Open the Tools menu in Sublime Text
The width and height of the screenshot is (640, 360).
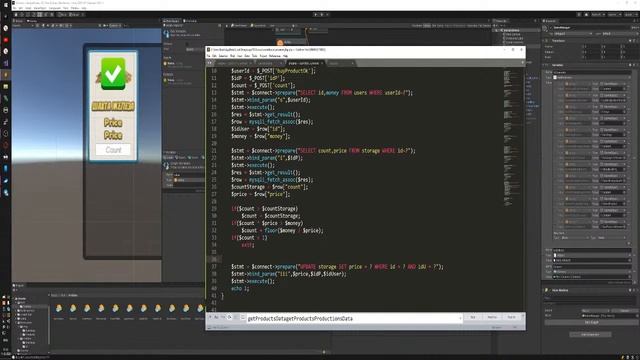click(x=254, y=56)
